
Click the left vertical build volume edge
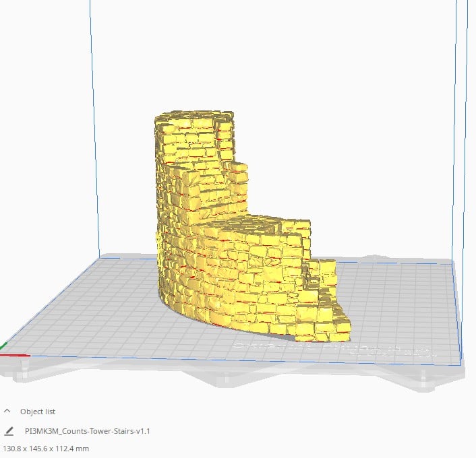(x=95, y=135)
